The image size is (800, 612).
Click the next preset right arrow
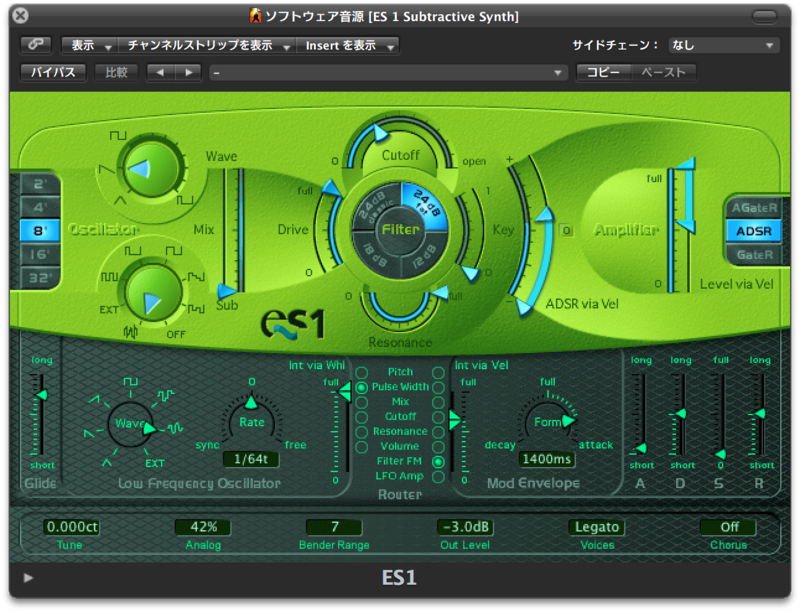pyautogui.click(x=188, y=72)
